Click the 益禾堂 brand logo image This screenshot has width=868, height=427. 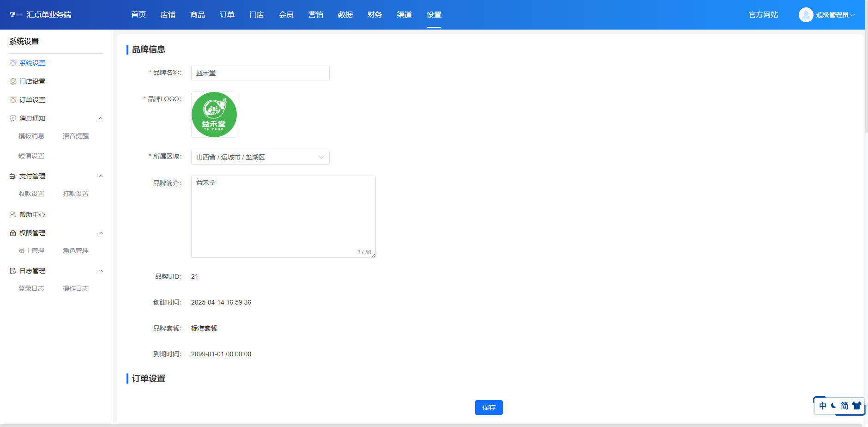point(214,115)
